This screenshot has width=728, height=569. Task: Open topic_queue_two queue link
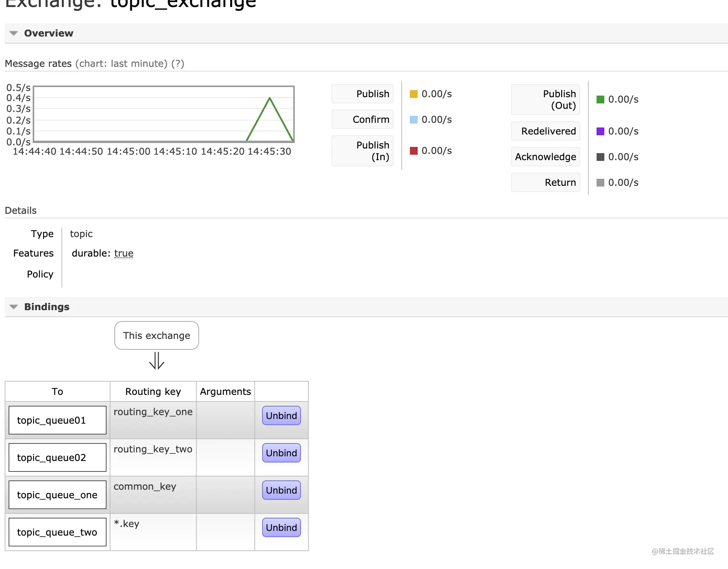pyautogui.click(x=57, y=532)
